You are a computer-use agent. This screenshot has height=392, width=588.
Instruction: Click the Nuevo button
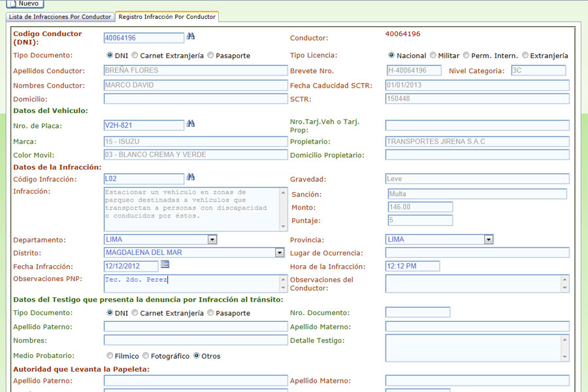pos(25,3)
